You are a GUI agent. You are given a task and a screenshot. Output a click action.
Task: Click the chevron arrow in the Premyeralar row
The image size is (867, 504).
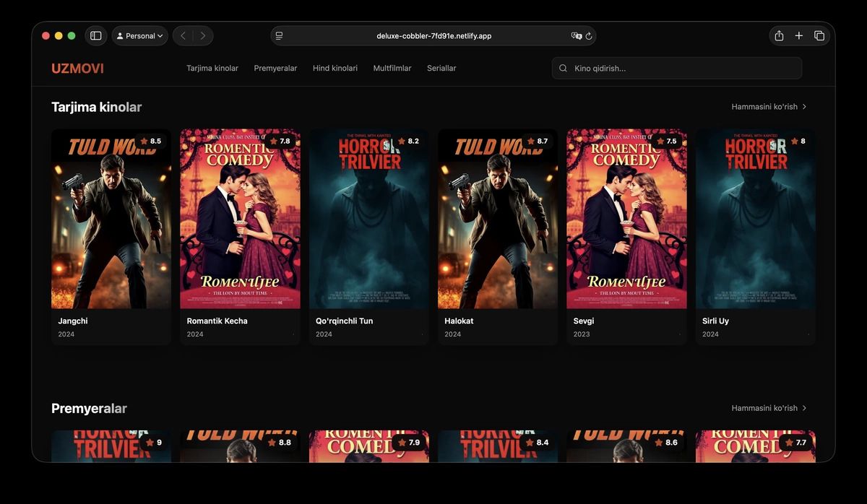click(x=805, y=408)
